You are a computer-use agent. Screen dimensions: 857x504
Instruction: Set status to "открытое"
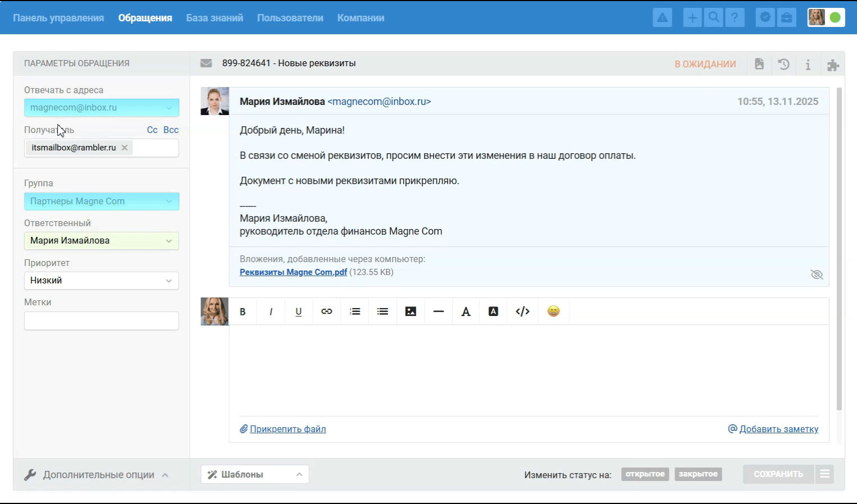click(x=645, y=474)
